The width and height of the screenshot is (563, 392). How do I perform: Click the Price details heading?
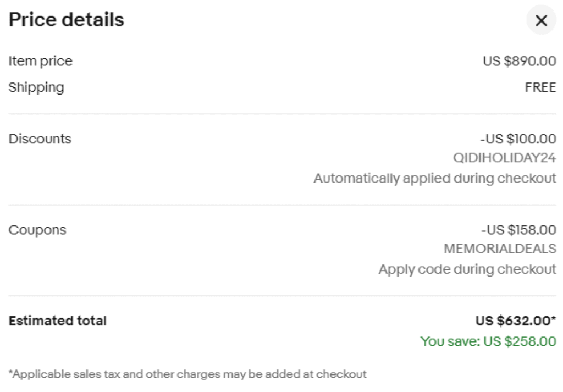[x=67, y=19]
